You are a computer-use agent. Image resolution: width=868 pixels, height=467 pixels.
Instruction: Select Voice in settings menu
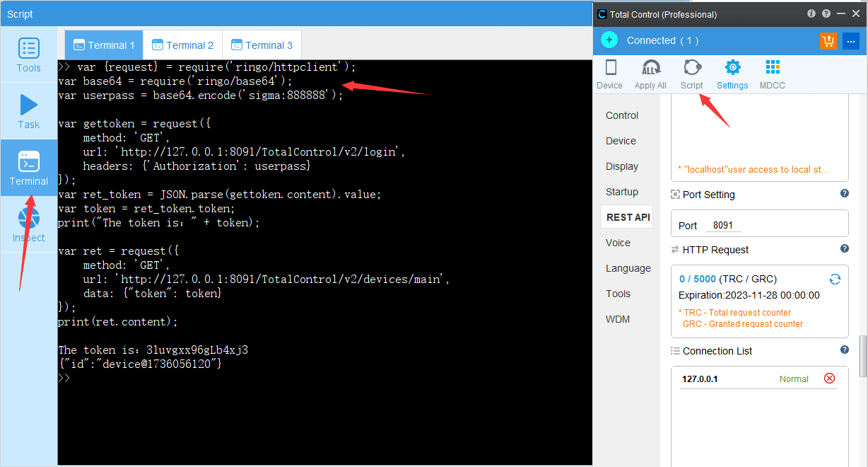[x=618, y=243]
